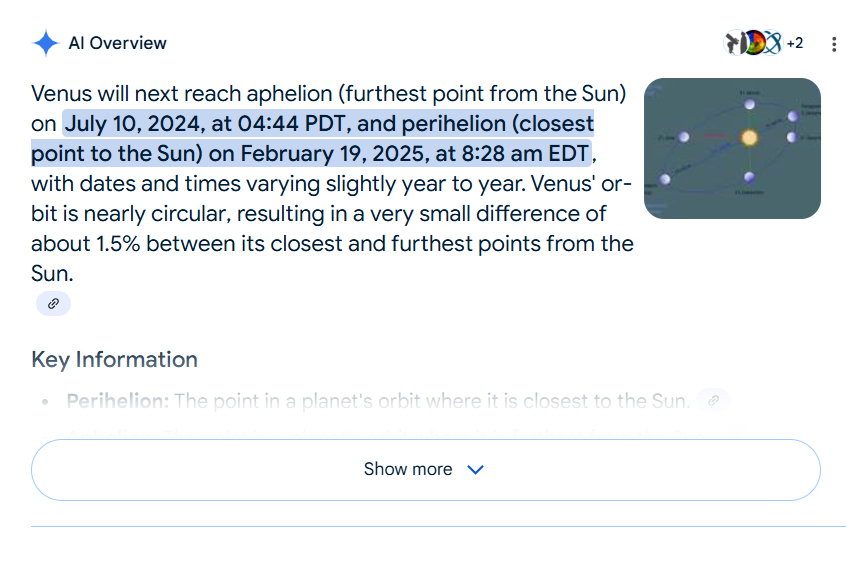Viewport: 847px width, 587px height.
Task: Open the Venus orbit diagram thumbnail
Action: [x=732, y=148]
